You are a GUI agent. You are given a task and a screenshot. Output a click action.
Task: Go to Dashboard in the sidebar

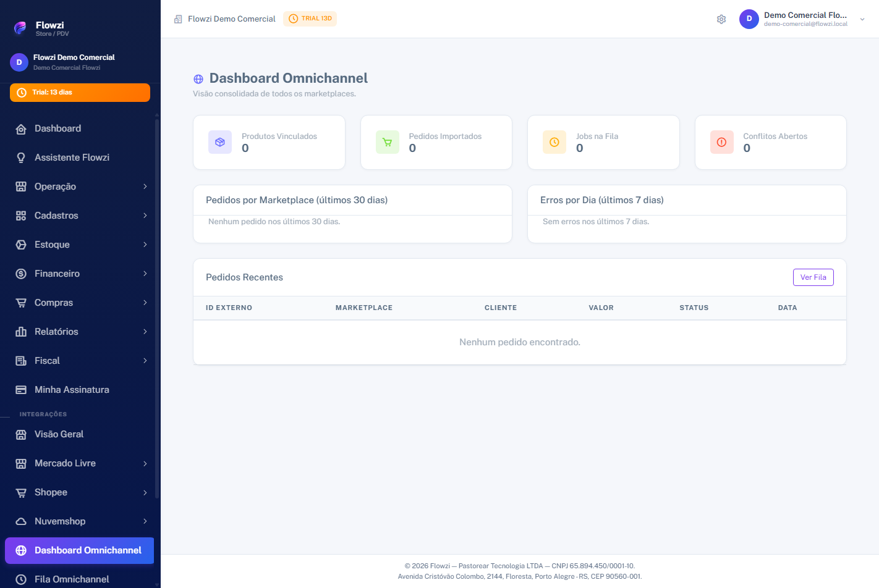[x=79, y=128]
